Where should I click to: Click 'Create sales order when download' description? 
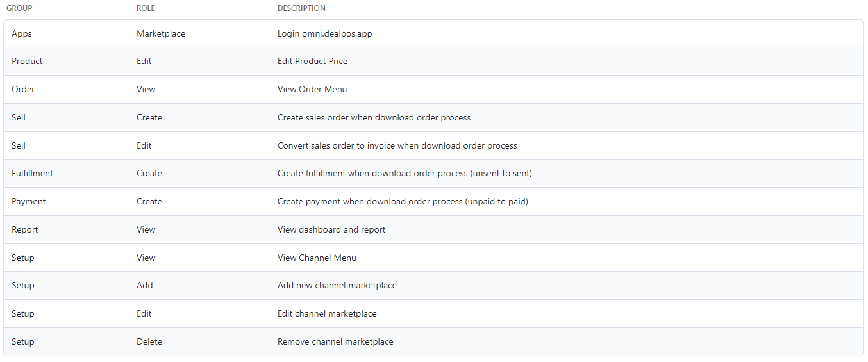374,117
